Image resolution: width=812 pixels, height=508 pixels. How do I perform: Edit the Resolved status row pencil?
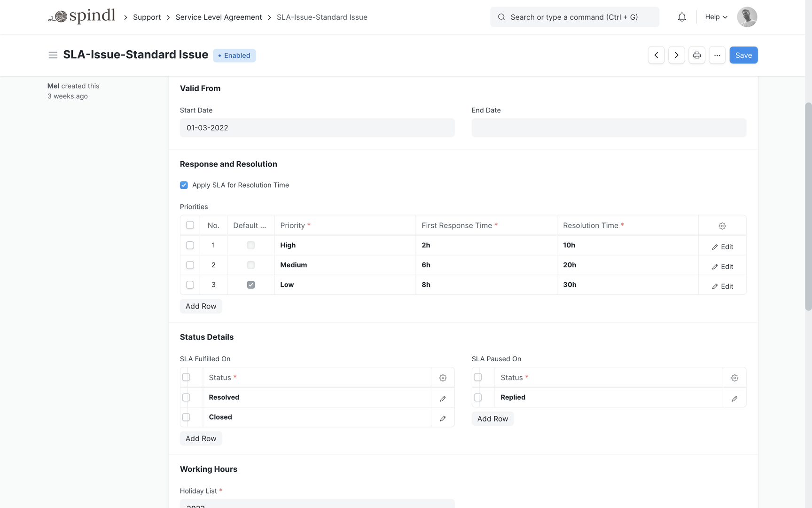[443, 398]
